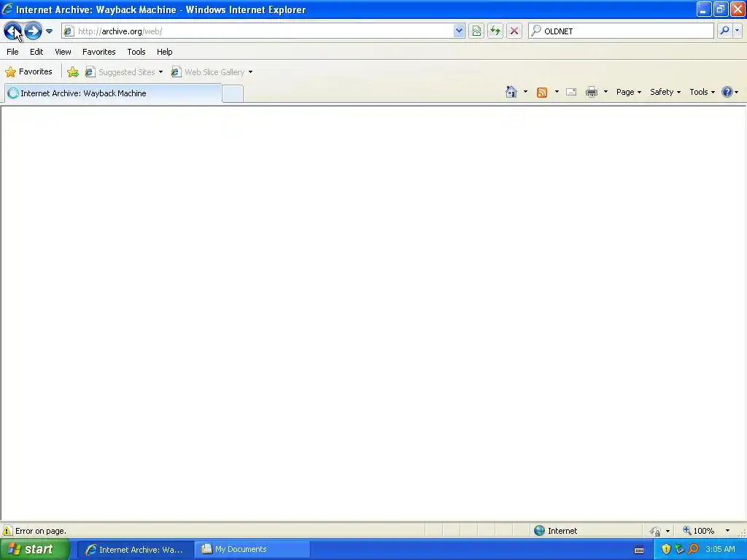The width and height of the screenshot is (747, 560).
Task: Run search with the magnifier button
Action: click(x=724, y=31)
